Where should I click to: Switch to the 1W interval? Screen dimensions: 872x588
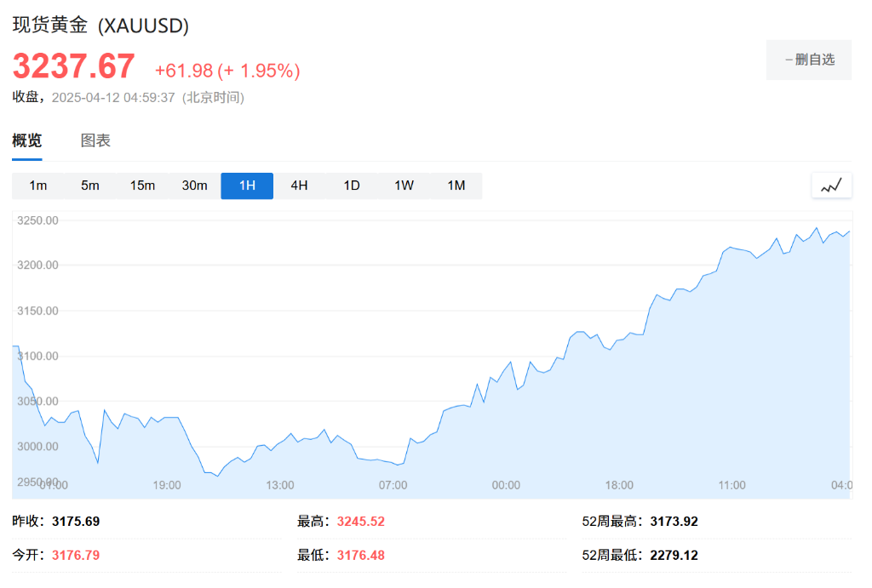click(404, 186)
